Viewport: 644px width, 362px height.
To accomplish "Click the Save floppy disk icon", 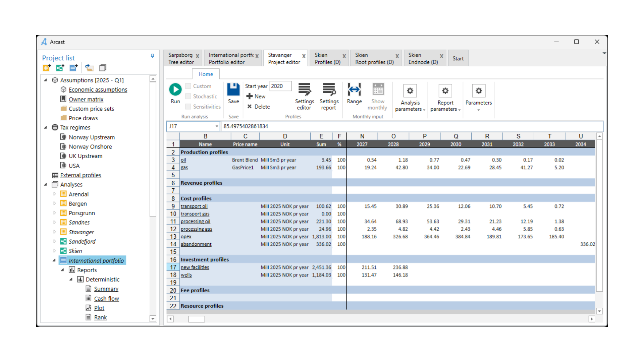I will (233, 89).
